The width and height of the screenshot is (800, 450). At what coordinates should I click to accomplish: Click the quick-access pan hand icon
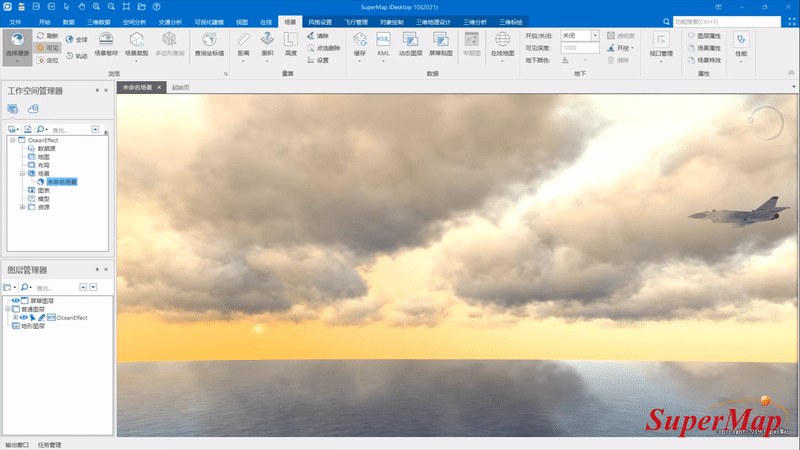tap(82, 7)
